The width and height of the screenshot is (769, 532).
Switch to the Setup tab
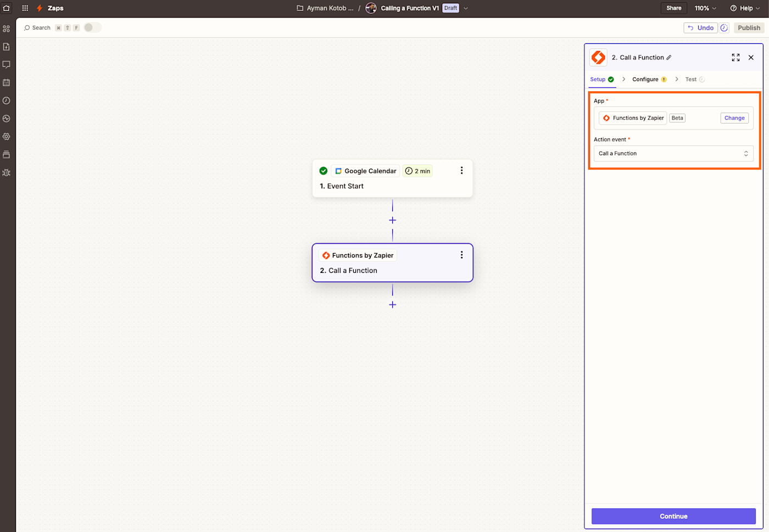[602, 80]
